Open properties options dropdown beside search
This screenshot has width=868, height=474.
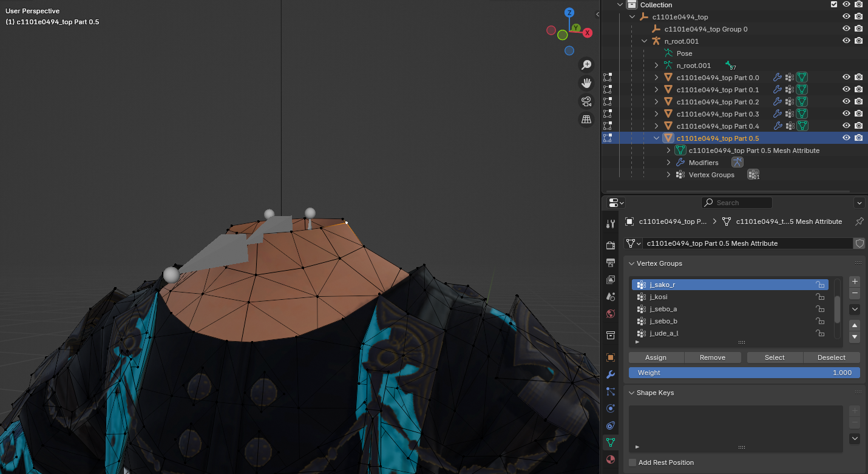(859, 203)
